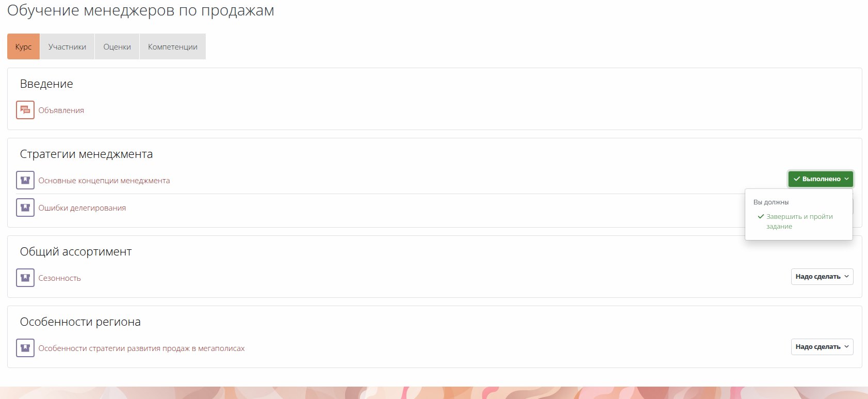Click the megapolis sales strategy activity icon
Viewport: 868px width, 399px height.
coord(25,348)
